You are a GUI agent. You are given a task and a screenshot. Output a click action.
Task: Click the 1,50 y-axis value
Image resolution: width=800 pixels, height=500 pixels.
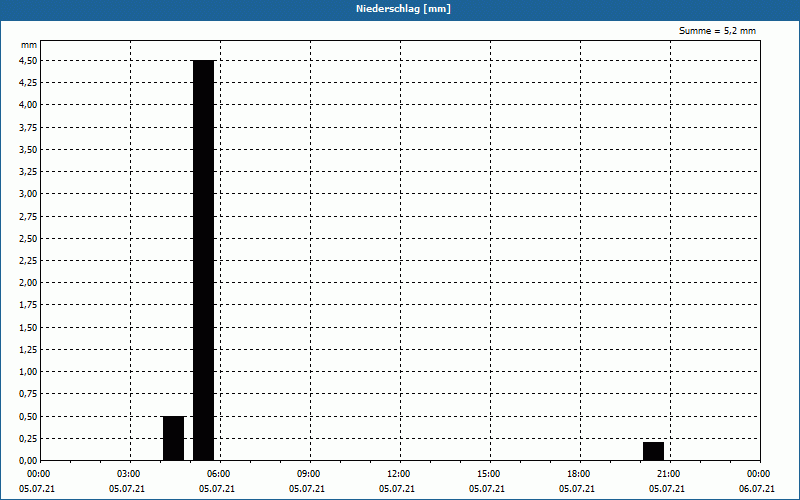[x=28, y=327]
